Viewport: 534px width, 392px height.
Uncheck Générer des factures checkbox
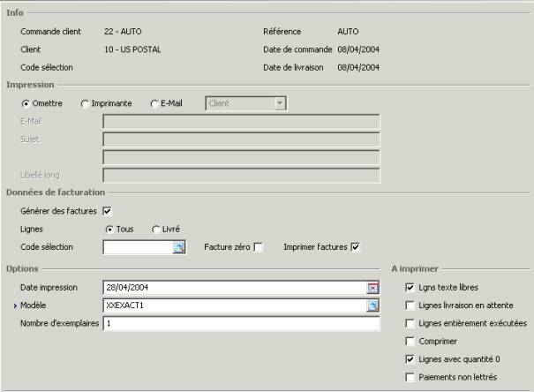pyautogui.click(x=107, y=211)
